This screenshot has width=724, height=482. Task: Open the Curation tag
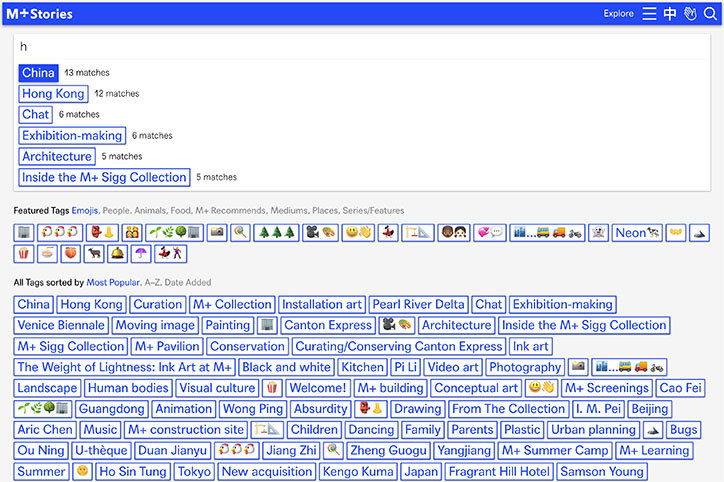[157, 304]
